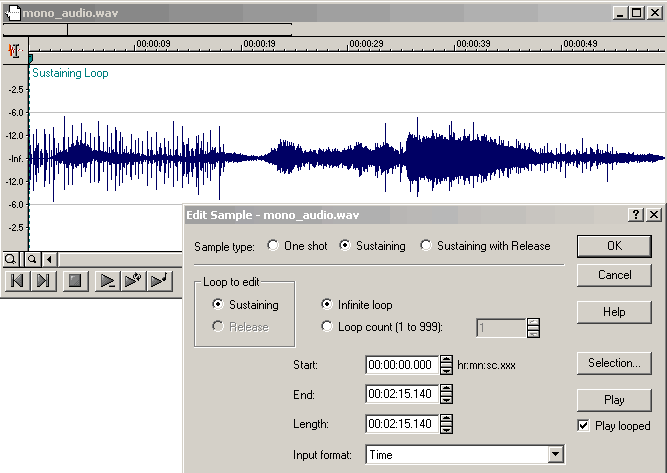Click the large magnifier zoom icon

11,259
